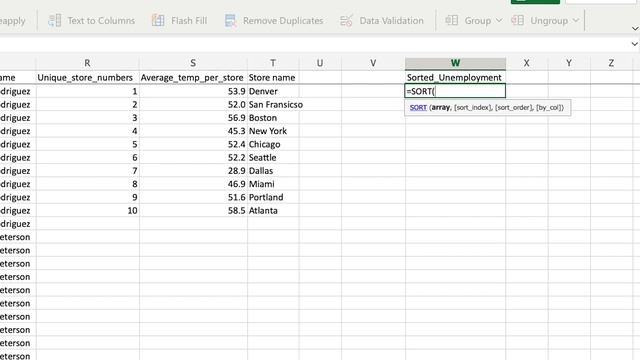
Task: Open the SORT function help link
Action: 418,107
